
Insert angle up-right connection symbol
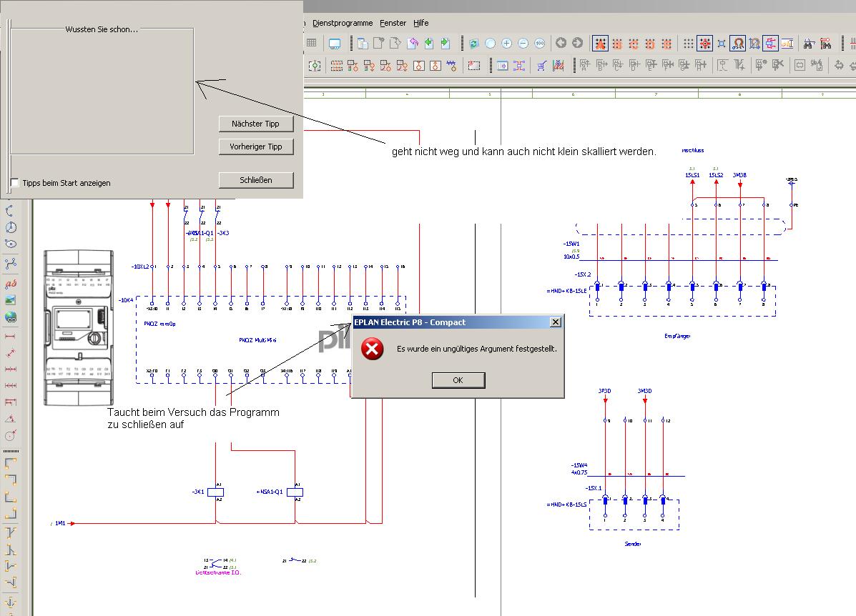pyautogui.click(x=11, y=497)
